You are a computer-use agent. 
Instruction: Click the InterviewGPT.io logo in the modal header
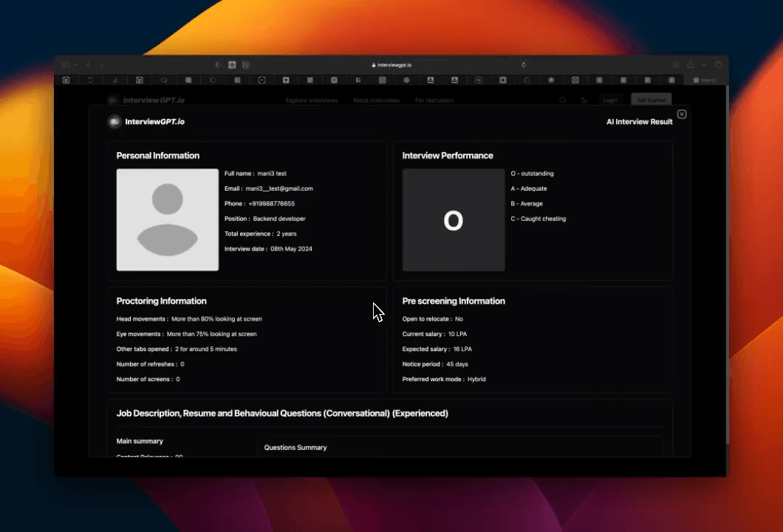(x=146, y=122)
